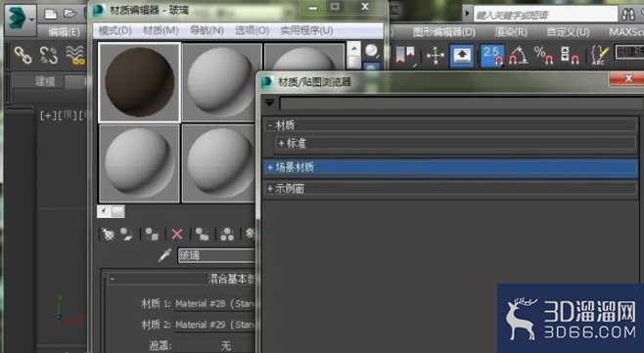This screenshot has height=353, width=644.
Task: Switch to the 建模 ribbon tab
Action: pos(45,81)
